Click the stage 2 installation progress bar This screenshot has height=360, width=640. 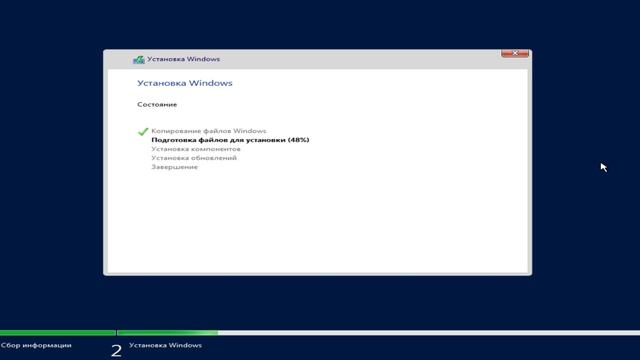point(379,333)
